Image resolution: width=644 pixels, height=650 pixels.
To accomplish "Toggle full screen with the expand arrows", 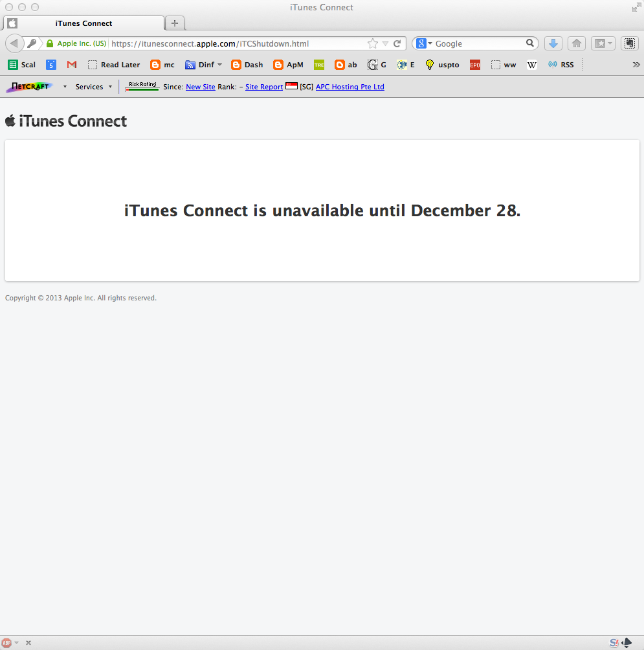I will [x=636, y=7].
